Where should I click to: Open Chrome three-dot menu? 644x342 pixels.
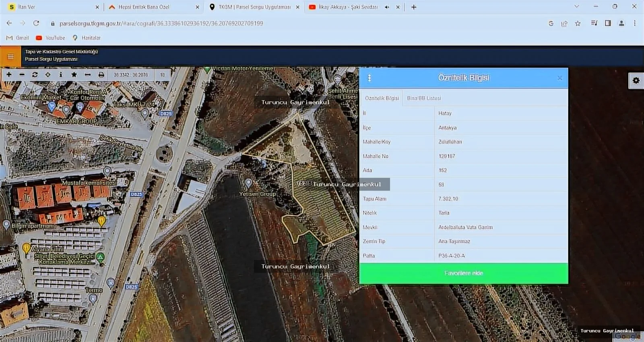[x=635, y=23]
